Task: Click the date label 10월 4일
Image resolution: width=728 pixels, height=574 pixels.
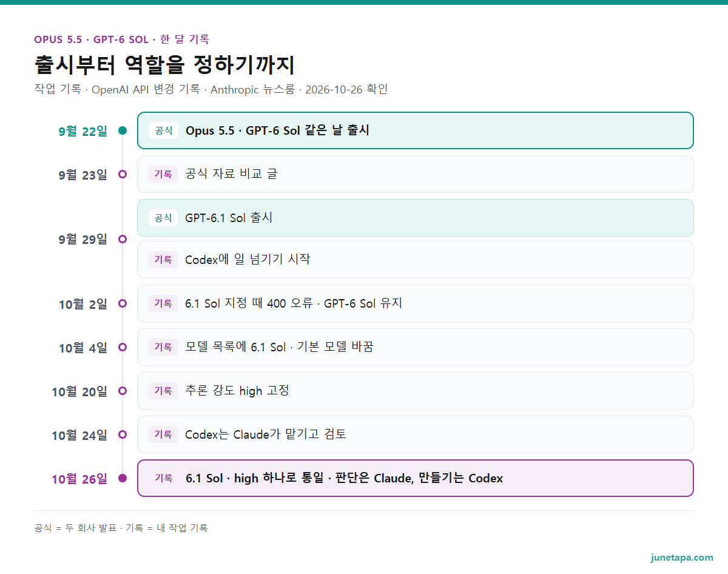Action: pos(83,348)
